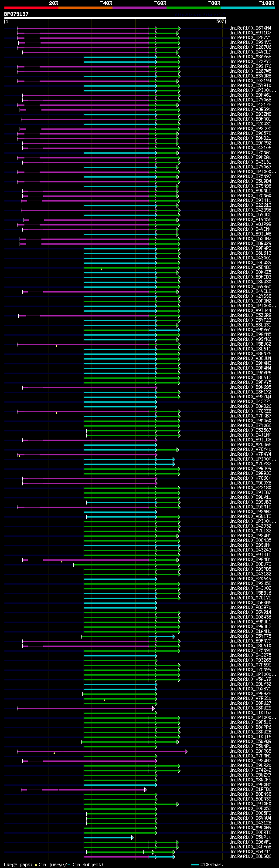Select label UniRef100_B9MVA1
This screenshot has width=279, height=868.
[x=250, y=330]
